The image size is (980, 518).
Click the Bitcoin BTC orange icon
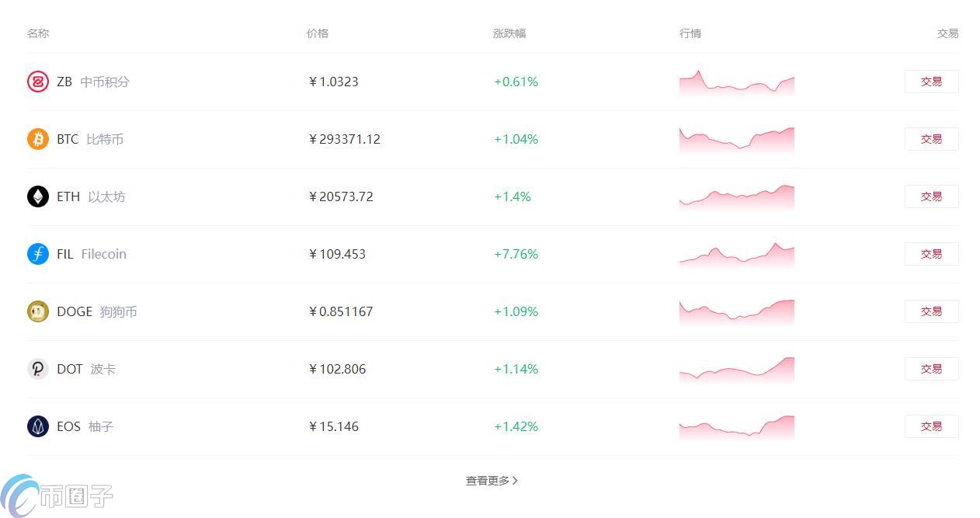click(x=38, y=139)
